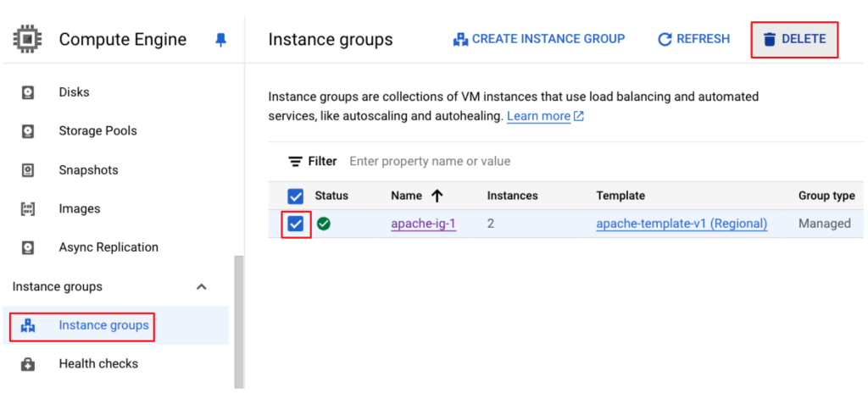
Task: Open Async Replication page
Action: (108, 246)
